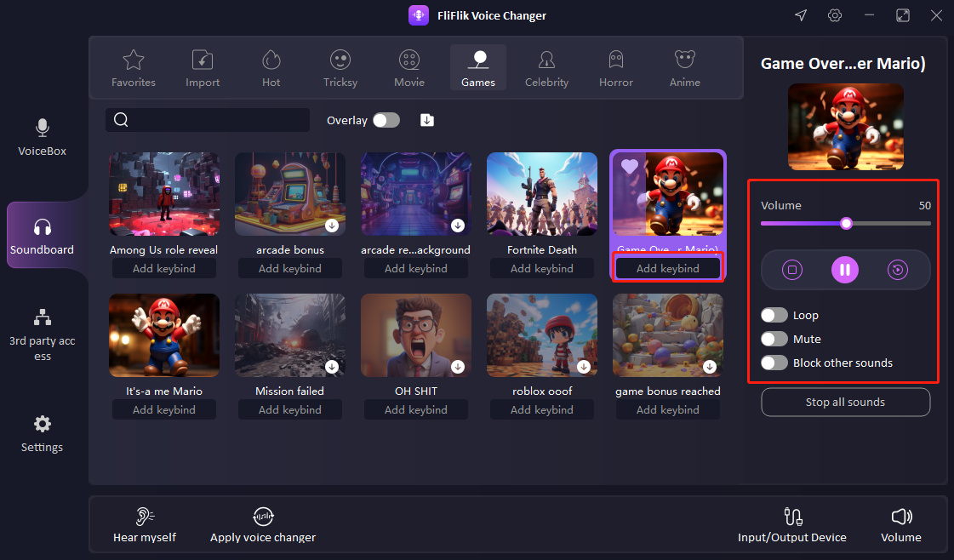Image resolution: width=954 pixels, height=560 pixels.
Task: Open the Favorites tab
Action: click(x=134, y=67)
